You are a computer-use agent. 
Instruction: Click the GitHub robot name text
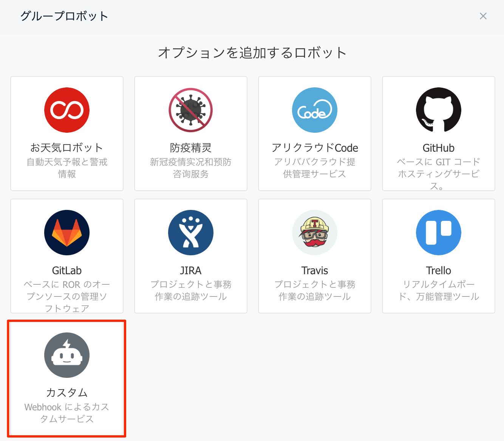point(439,148)
